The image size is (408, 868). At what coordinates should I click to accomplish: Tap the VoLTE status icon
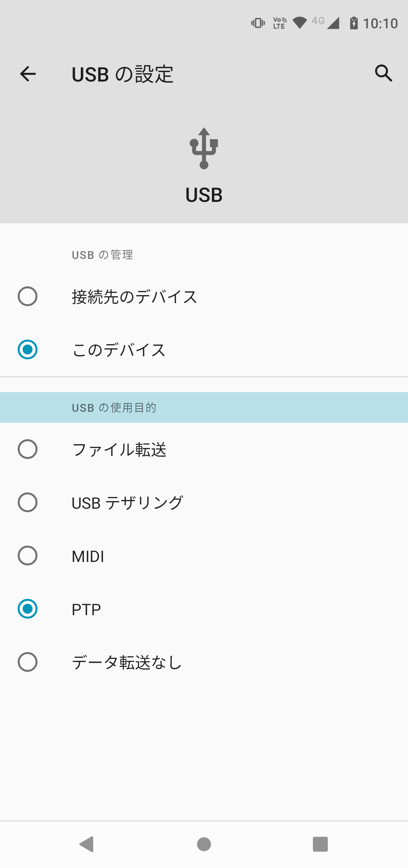pyautogui.click(x=280, y=23)
